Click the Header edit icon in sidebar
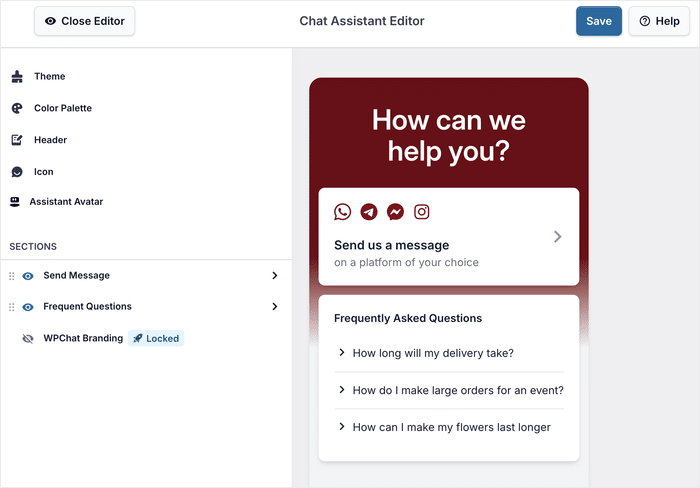 pos(16,140)
